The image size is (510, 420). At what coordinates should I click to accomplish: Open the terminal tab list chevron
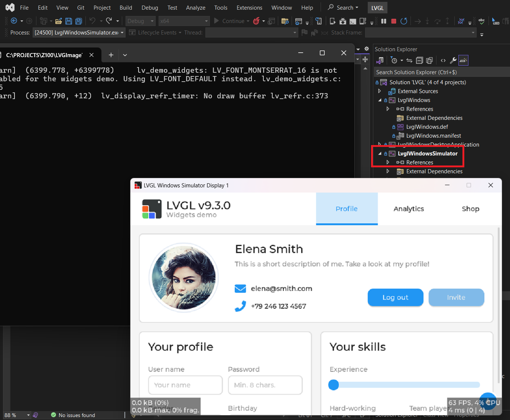point(125,55)
